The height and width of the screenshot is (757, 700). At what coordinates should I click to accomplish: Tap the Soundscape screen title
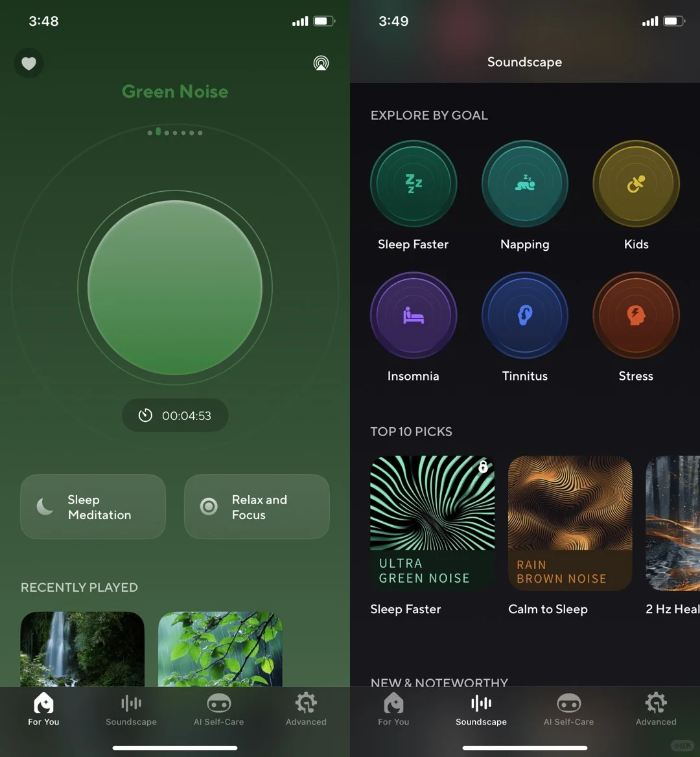[x=525, y=62]
